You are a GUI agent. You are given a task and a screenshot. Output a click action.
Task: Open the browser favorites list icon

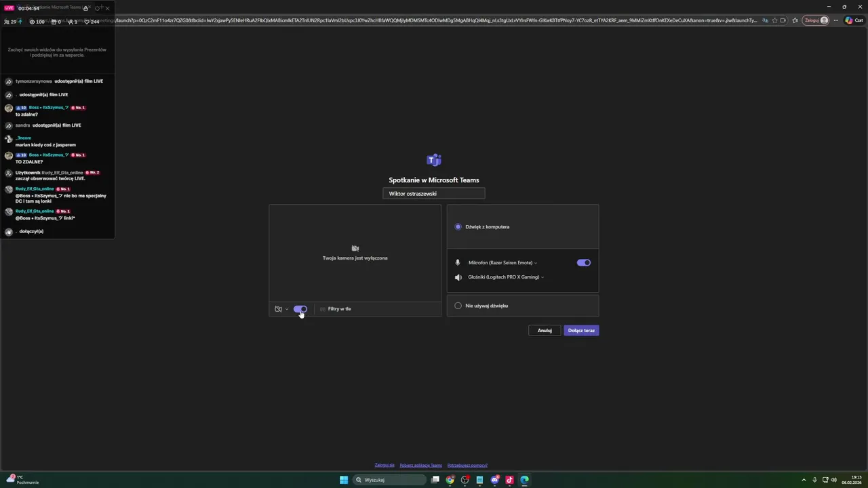coord(794,20)
